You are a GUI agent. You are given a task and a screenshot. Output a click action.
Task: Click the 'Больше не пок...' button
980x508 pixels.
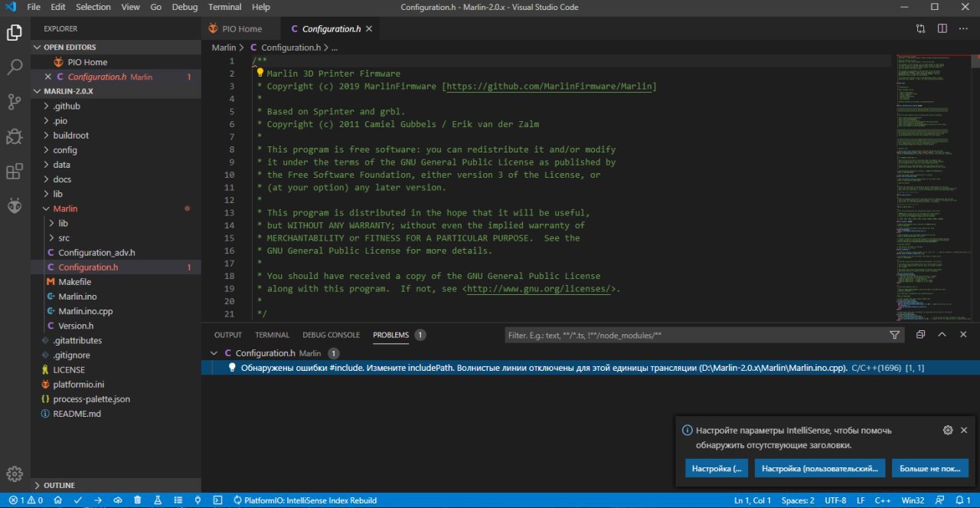click(930, 468)
